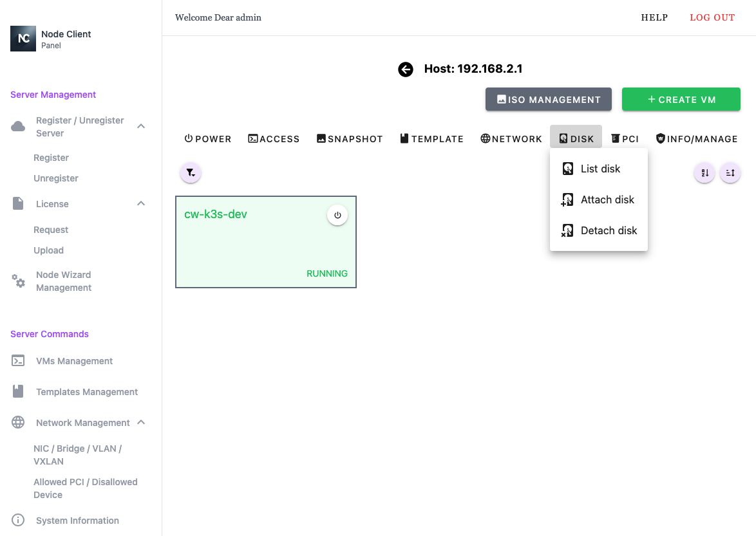This screenshot has height=536, width=756.
Task: Click the back arrow beside Host
Action: (406, 69)
